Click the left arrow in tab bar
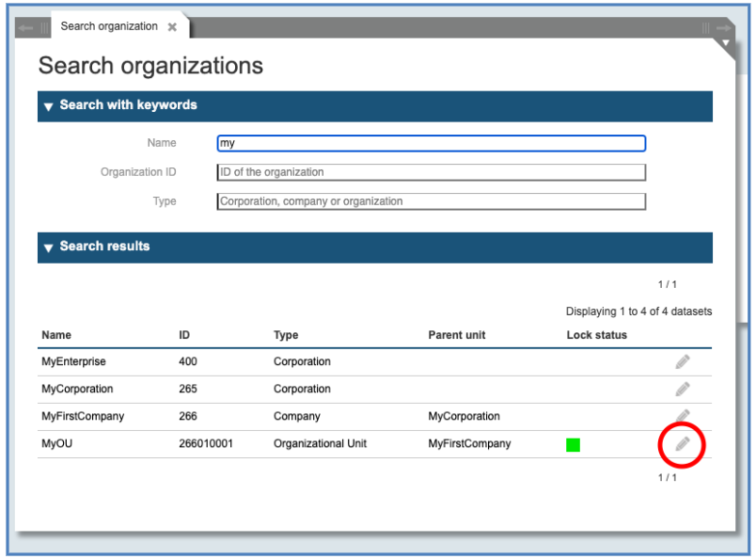Screen dimensions: 756x559 pos(25,28)
